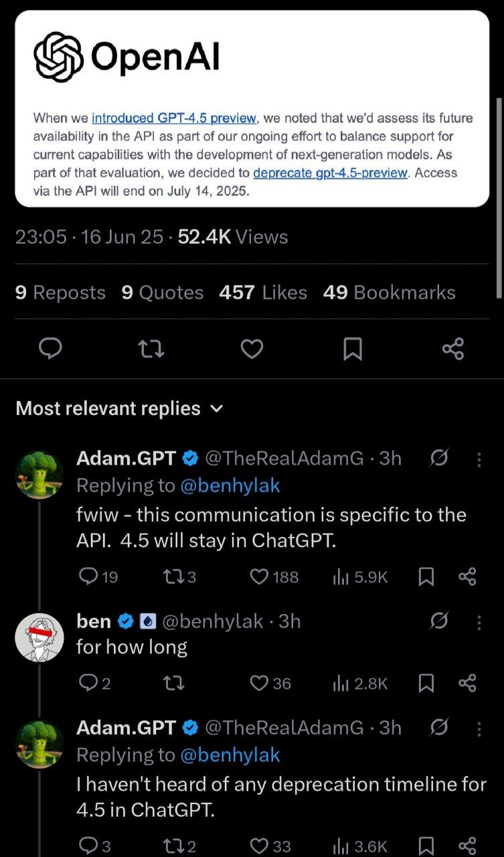Open @benhylak mention in Adam.GPT's first reply
The height and width of the screenshot is (857, 504).
(230, 486)
